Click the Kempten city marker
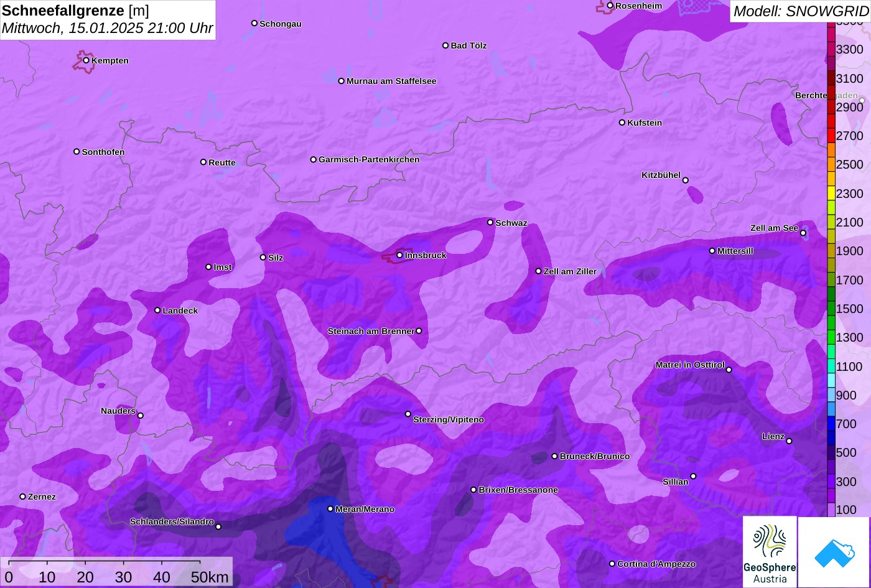 86,60
